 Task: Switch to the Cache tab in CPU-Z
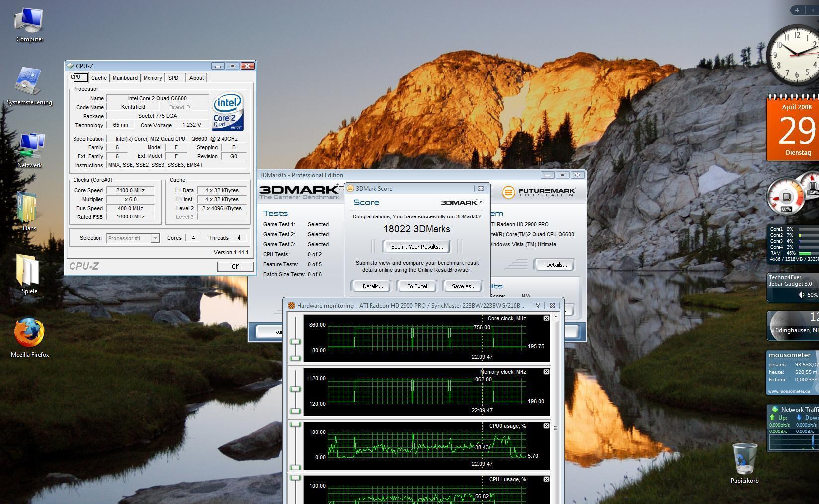[99, 78]
